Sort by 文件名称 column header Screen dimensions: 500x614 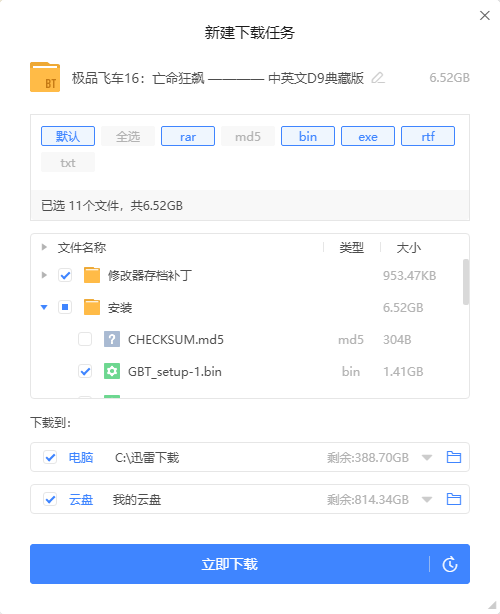(x=82, y=247)
